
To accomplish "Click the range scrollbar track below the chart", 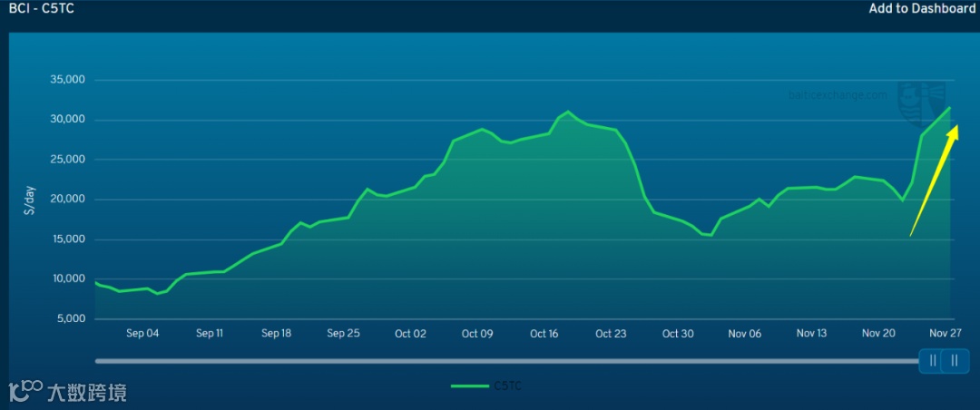I will (x=506, y=361).
